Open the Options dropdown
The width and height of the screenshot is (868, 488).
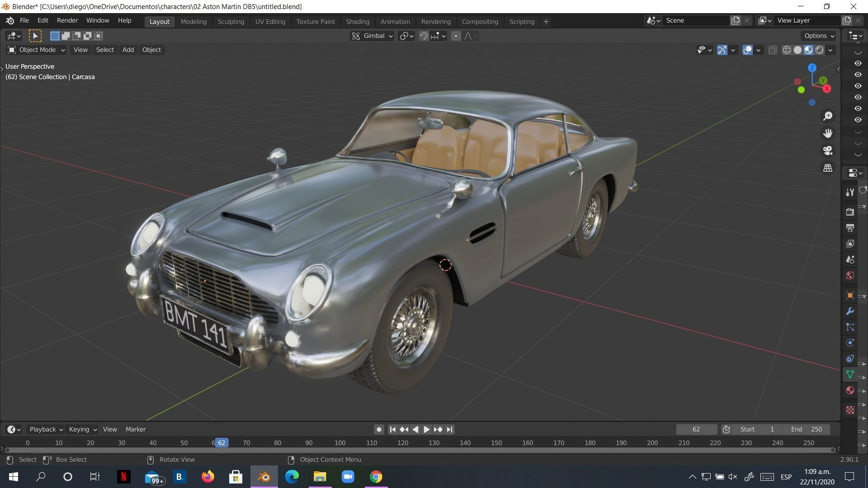click(819, 36)
